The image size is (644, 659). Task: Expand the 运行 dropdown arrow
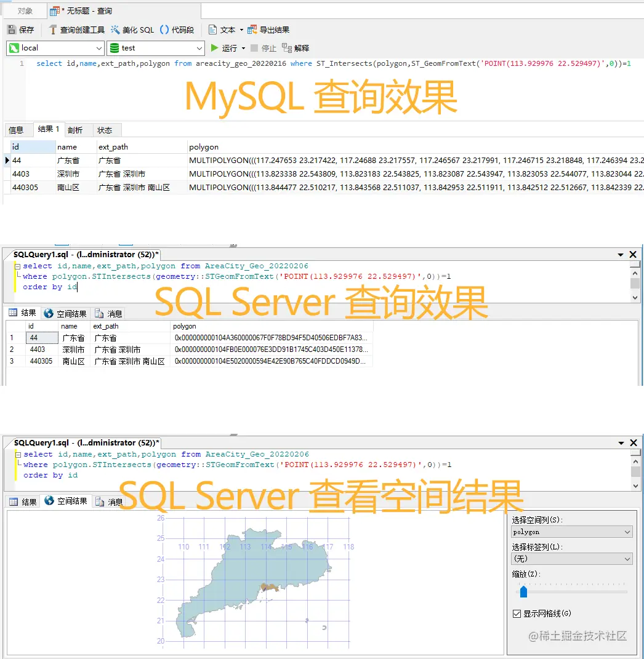coord(243,49)
